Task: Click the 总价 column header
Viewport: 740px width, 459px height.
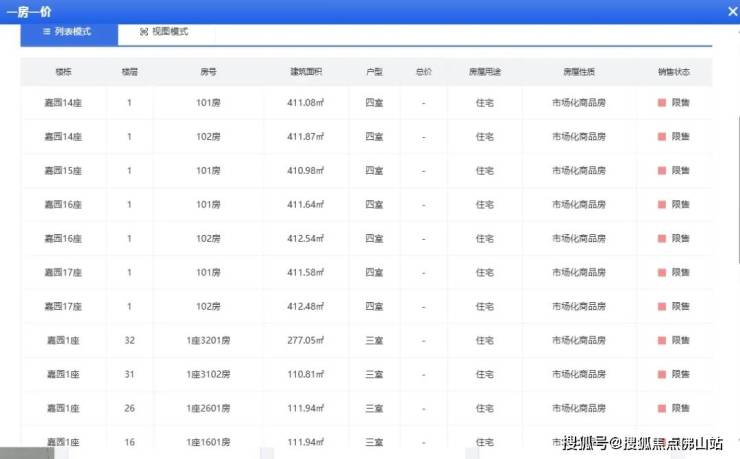Action: [423, 72]
